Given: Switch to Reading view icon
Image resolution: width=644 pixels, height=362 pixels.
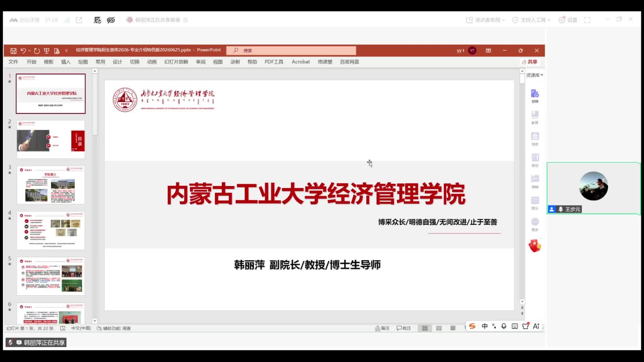Looking at the screenshot, I should pos(453,328).
